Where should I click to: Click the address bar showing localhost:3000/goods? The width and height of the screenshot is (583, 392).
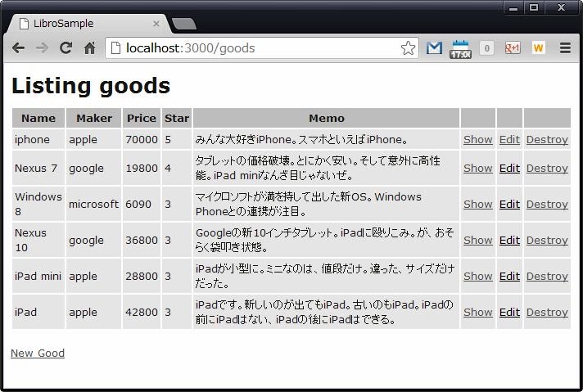coord(254,48)
